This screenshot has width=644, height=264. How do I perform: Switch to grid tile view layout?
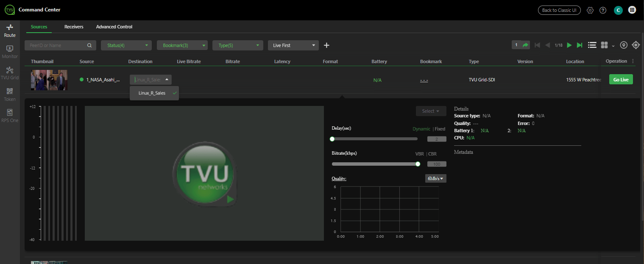(x=605, y=45)
